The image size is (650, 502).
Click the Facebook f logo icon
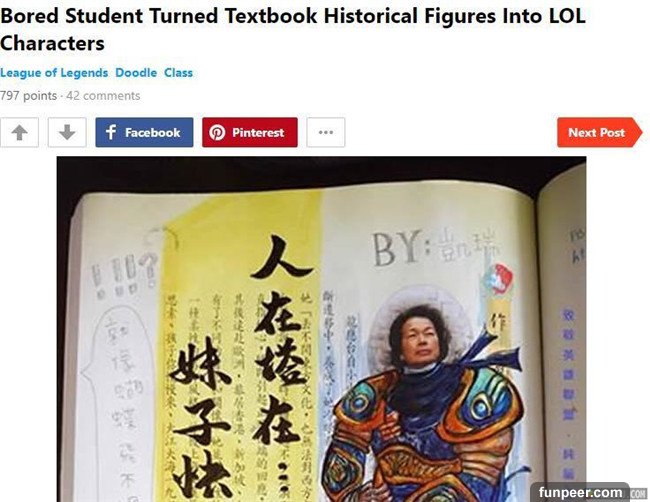pos(111,133)
